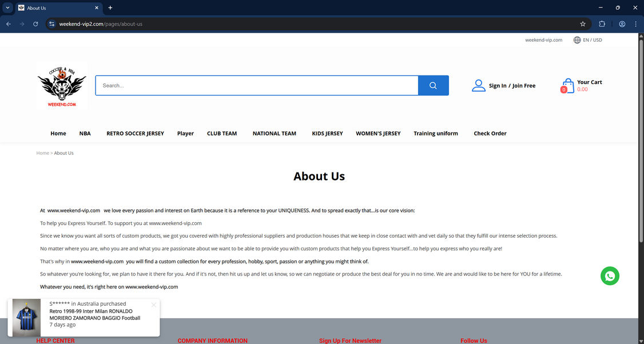This screenshot has height=344, width=644.
Task: Open the EN / USD language selector
Action: tap(588, 40)
